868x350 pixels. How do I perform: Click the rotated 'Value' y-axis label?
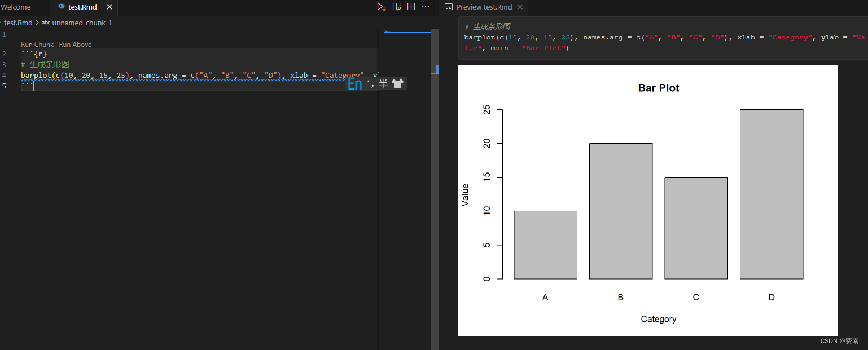[x=465, y=195]
